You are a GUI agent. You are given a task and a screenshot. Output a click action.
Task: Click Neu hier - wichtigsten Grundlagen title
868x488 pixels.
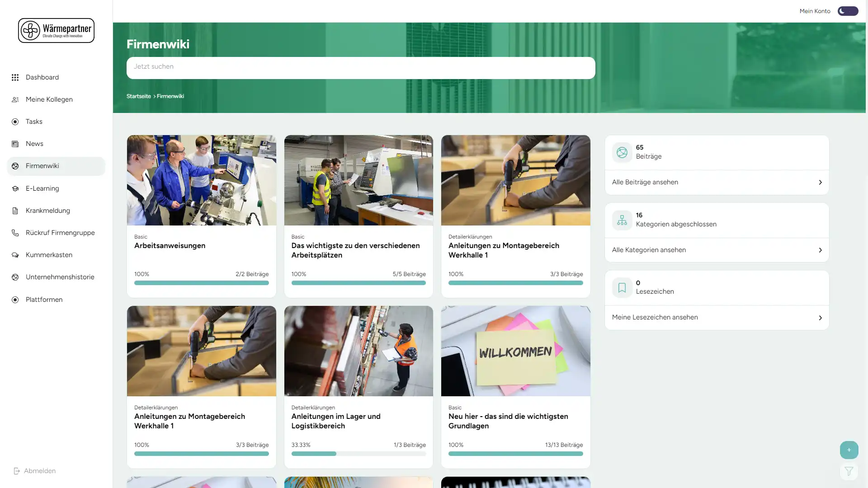click(508, 421)
